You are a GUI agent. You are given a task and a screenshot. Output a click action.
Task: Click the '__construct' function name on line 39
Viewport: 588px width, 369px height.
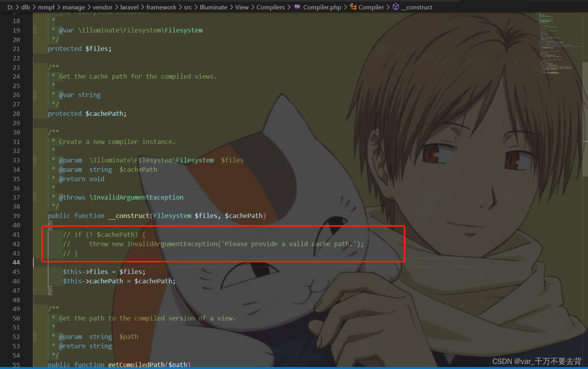[129, 216]
